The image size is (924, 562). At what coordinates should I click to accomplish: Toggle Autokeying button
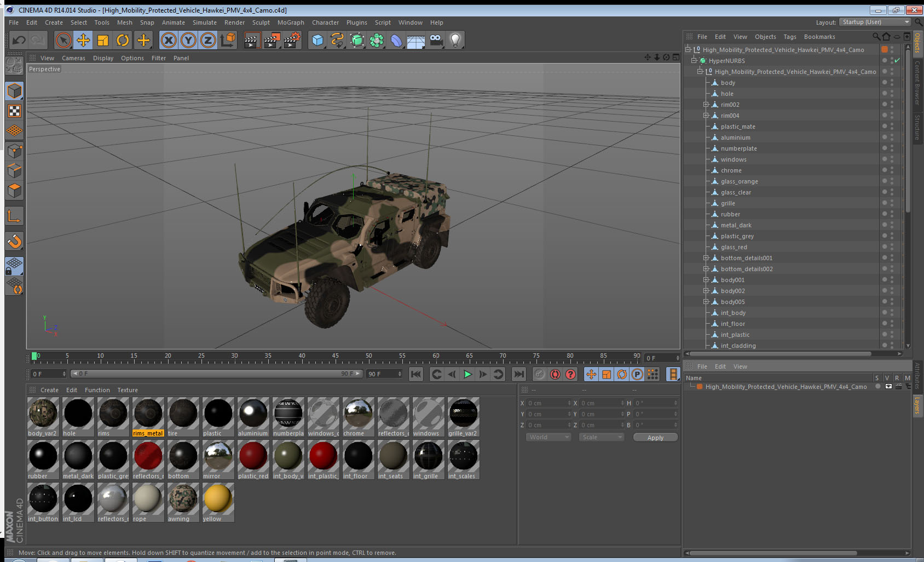(x=555, y=374)
